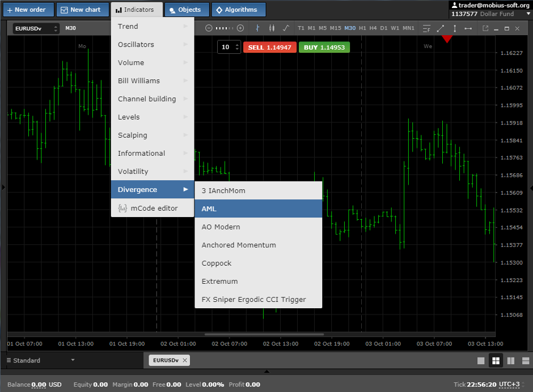Select the 3 IAnchMom indicator
This screenshot has height=392, width=533.
(259, 190)
